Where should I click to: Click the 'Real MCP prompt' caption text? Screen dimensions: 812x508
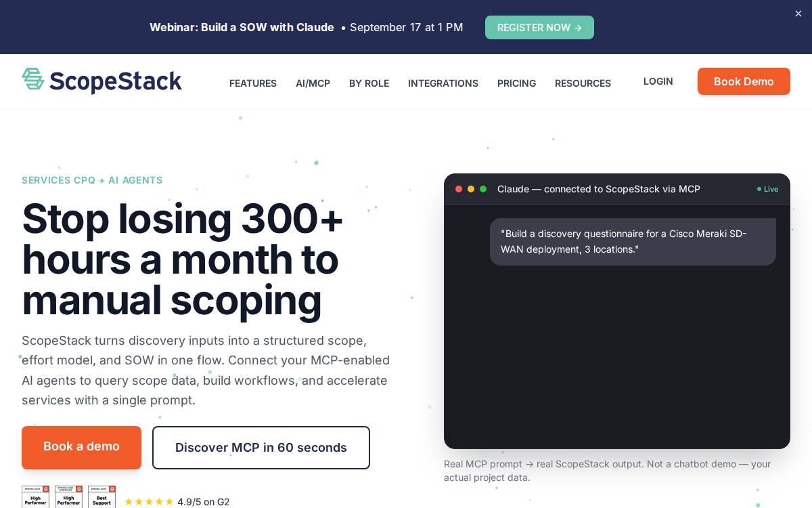608,471
